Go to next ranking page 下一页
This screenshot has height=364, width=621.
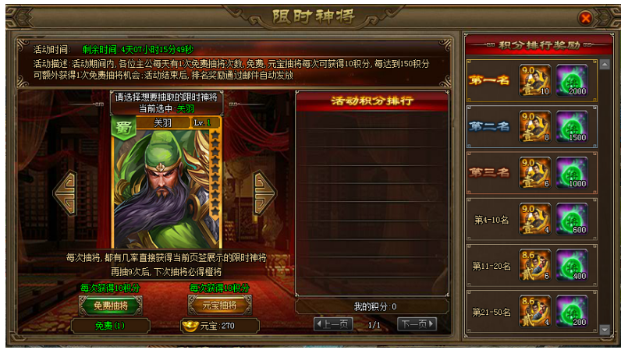tap(417, 324)
